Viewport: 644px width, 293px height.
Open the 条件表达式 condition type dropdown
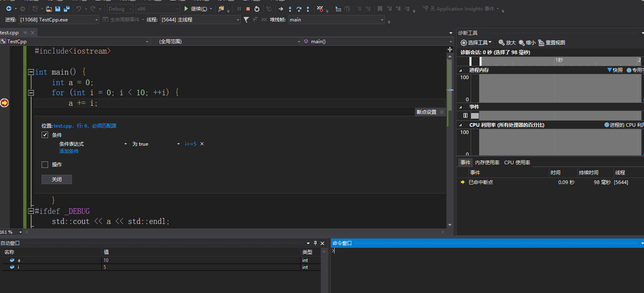click(x=93, y=144)
